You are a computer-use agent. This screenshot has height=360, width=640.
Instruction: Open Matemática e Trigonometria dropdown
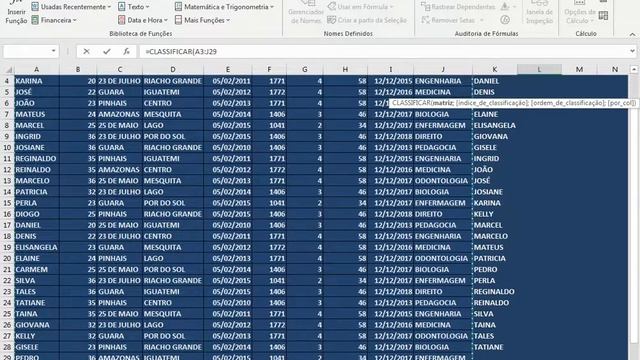pyautogui.click(x=224, y=7)
